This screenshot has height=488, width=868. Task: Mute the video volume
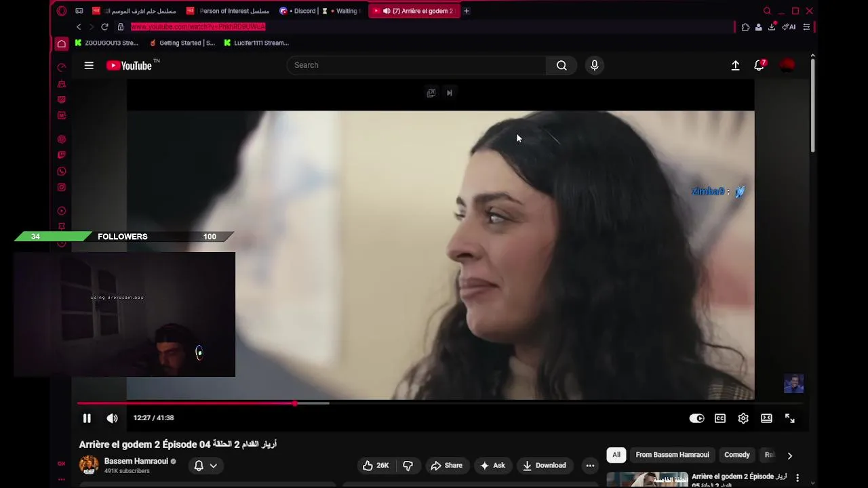point(112,418)
